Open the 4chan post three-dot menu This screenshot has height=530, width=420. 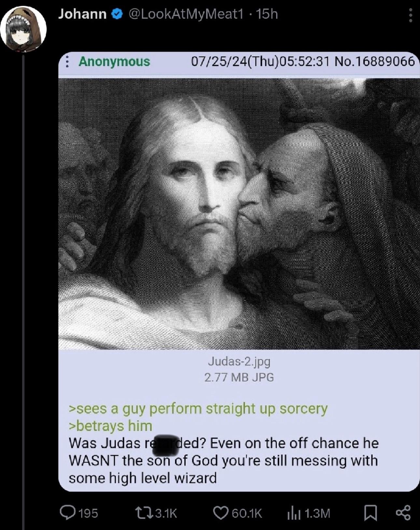click(x=67, y=61)
